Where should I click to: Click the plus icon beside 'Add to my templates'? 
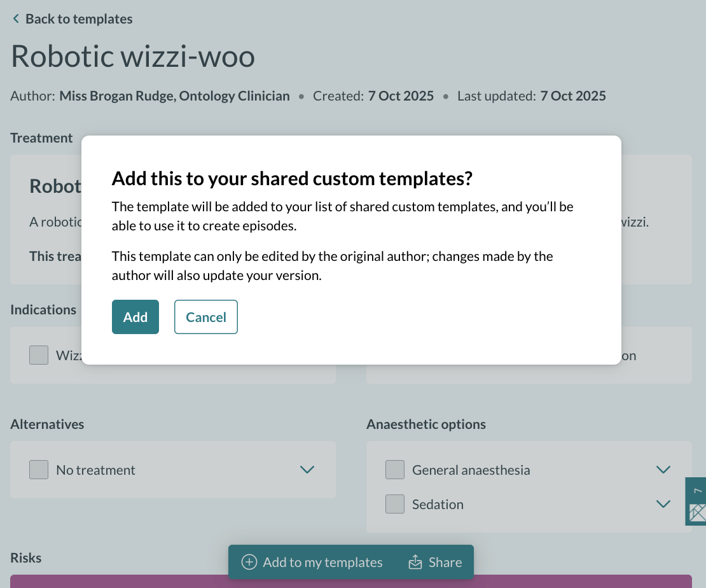point(248,562)
